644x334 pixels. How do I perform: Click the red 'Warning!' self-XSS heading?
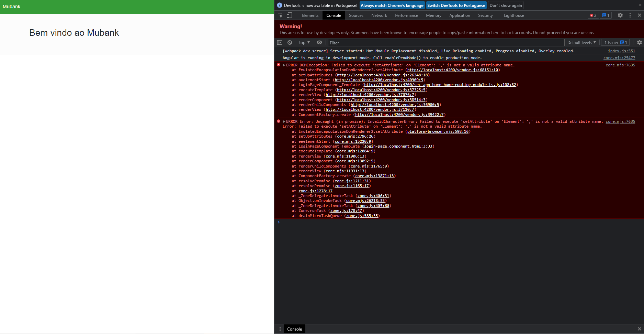[x=291, y=26]
